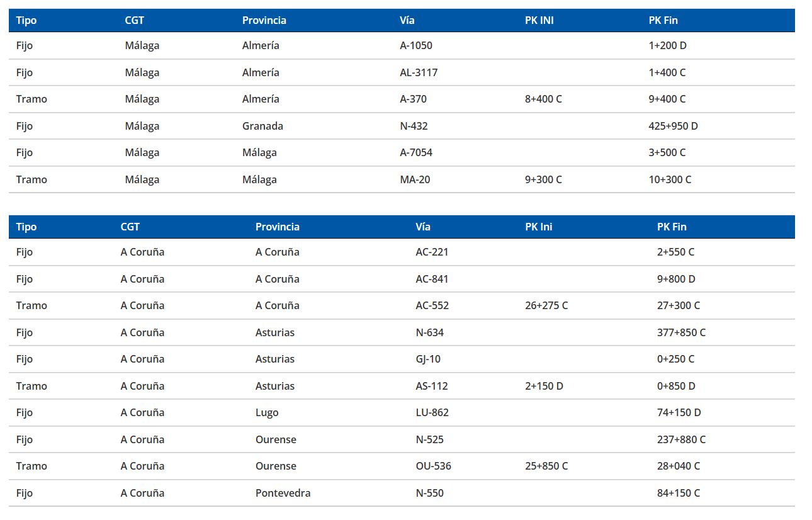Viewport: 812px width, 520px height.
Task: Click the Tipo header in first table
Action: [26, 20]
